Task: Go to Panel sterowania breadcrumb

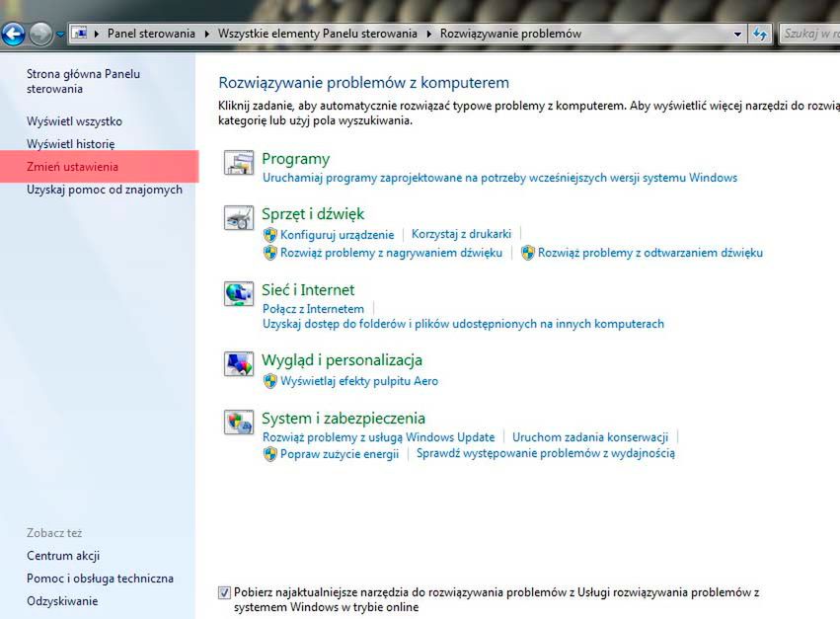Action: 151,34
